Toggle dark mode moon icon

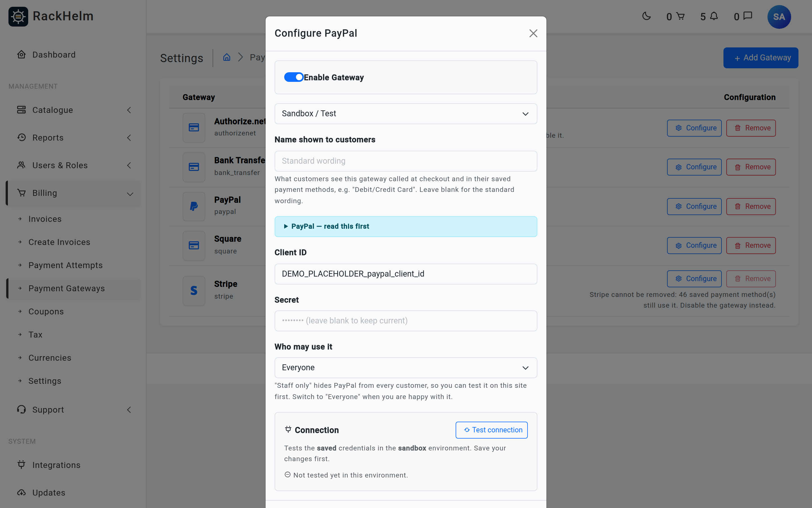[646, 16]
